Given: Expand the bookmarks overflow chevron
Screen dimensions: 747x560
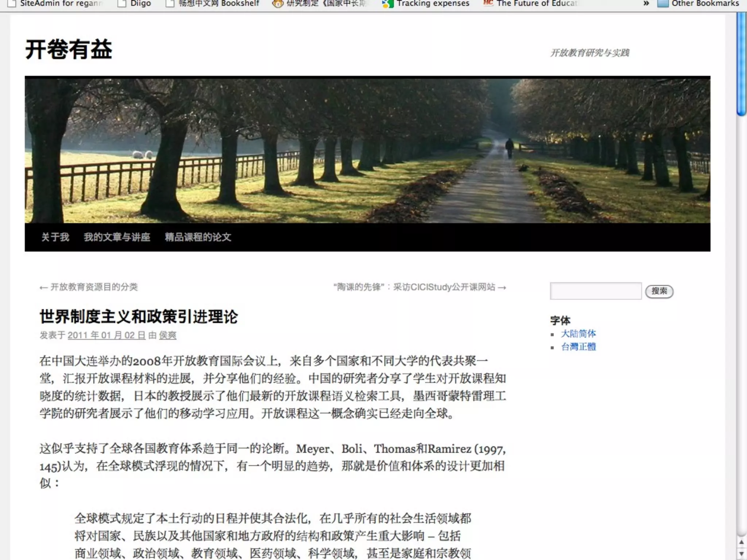Looking at the screenshot, I should click(x=646, y=4).
